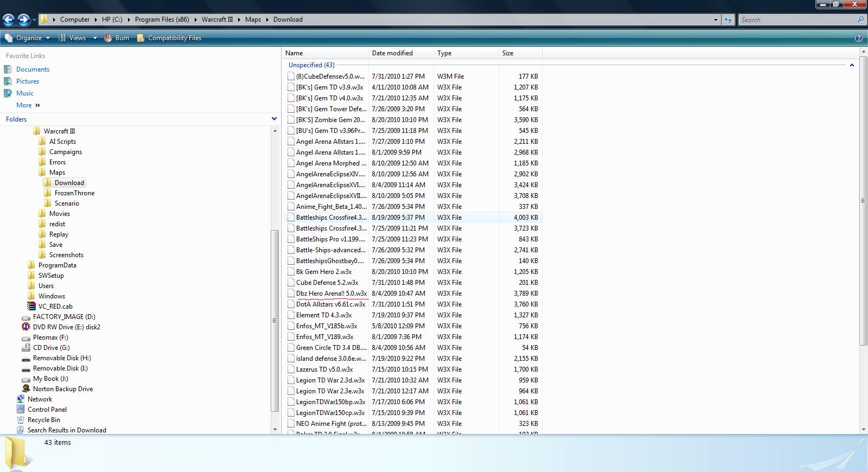The width and height of the screenshot is (868, 472).
Task: Select the Pleomax (F:) drive
Action: point(50,337)
